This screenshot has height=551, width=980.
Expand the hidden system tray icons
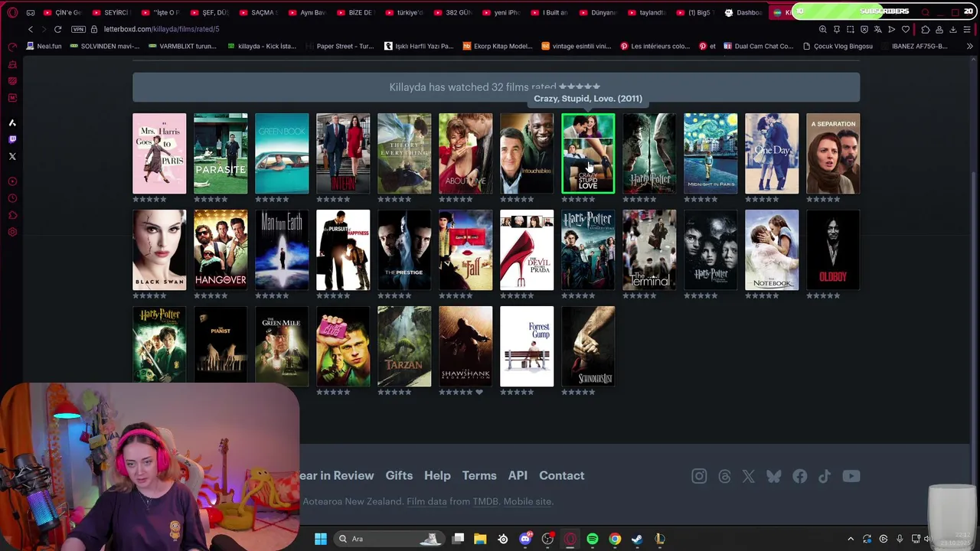[x=850, y=539]
